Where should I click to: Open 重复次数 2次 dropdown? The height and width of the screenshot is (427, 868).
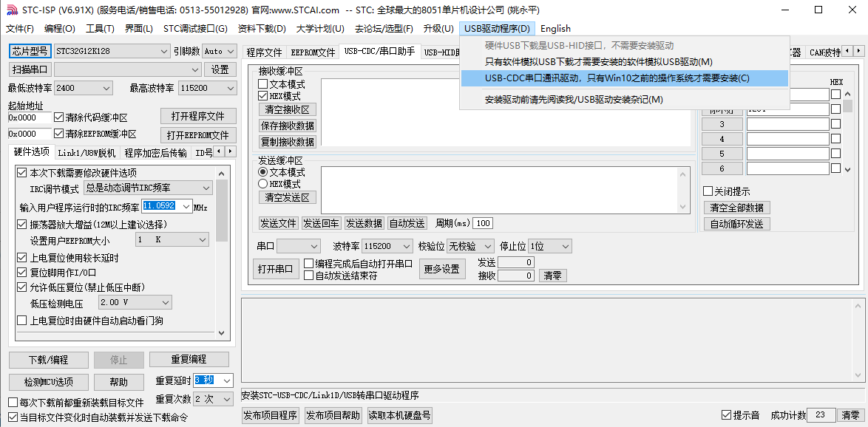[x=213, y=399]
